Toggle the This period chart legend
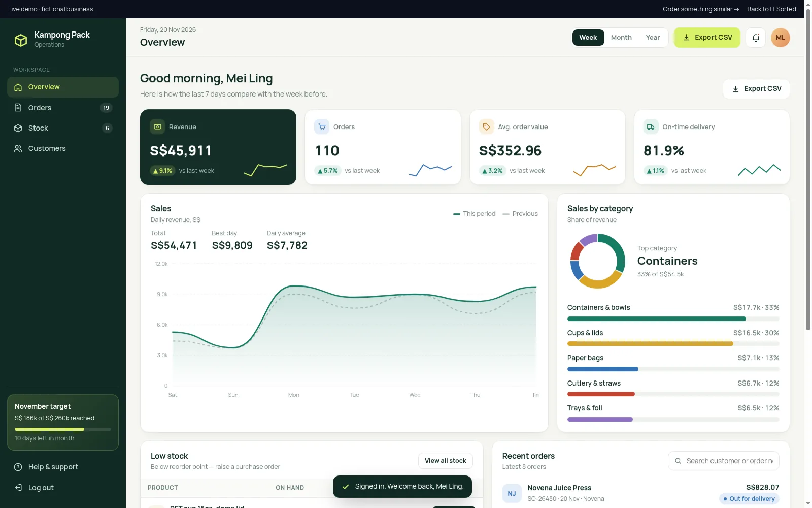This screenshot has height=508, width=812. point(474,214)
